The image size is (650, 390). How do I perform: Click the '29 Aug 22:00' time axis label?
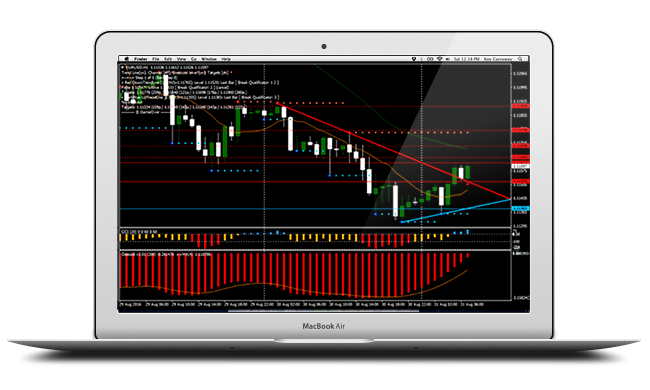(x=263, y=304)
